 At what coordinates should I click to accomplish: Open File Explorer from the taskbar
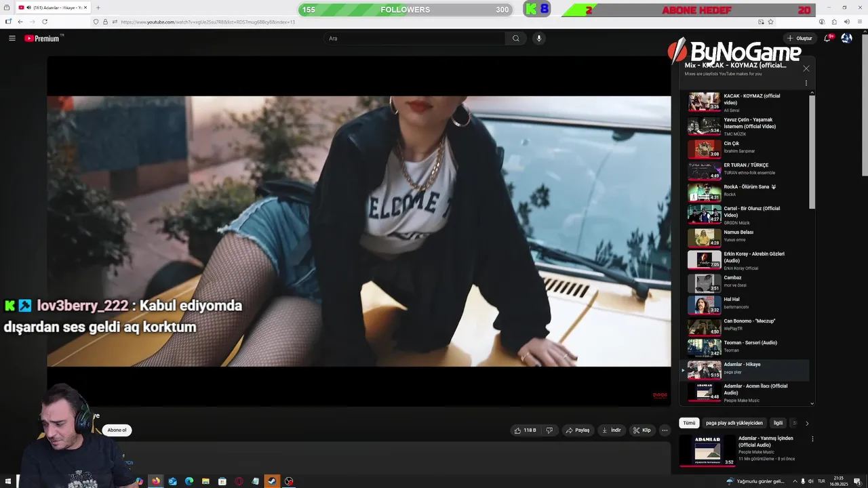pyautogui.click(x=205, y=481)
